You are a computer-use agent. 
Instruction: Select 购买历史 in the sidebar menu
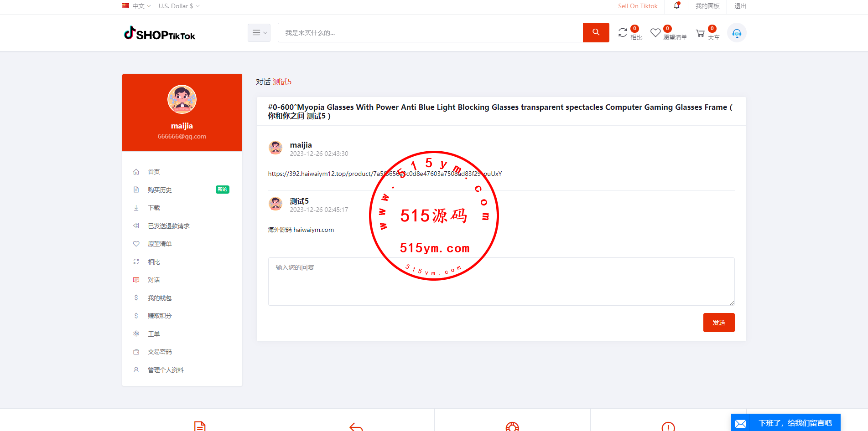click(x=160, y=190)
